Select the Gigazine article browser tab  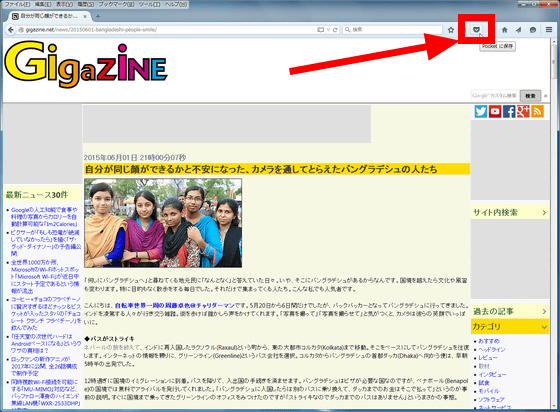pyautogui.click(x=50, y=16)
